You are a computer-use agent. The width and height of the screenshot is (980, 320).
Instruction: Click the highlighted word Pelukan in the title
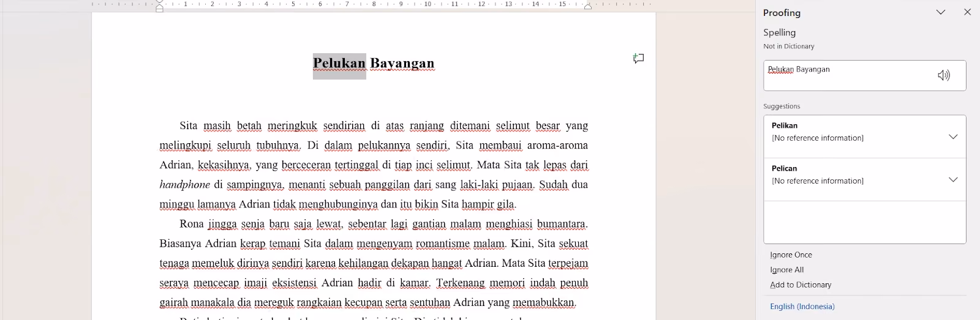click(339, 63)
